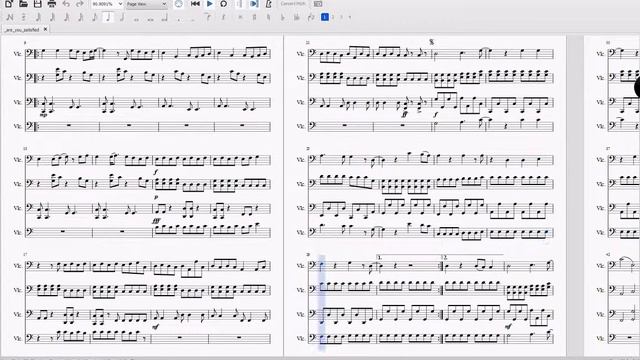
Task: Select voice 4 button
Action: click(x=350, y=17)
